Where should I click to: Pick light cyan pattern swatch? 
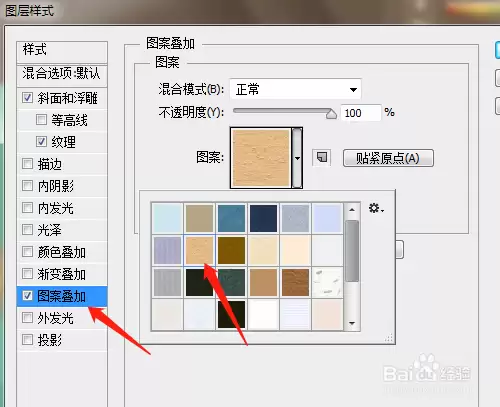(167, 218)
